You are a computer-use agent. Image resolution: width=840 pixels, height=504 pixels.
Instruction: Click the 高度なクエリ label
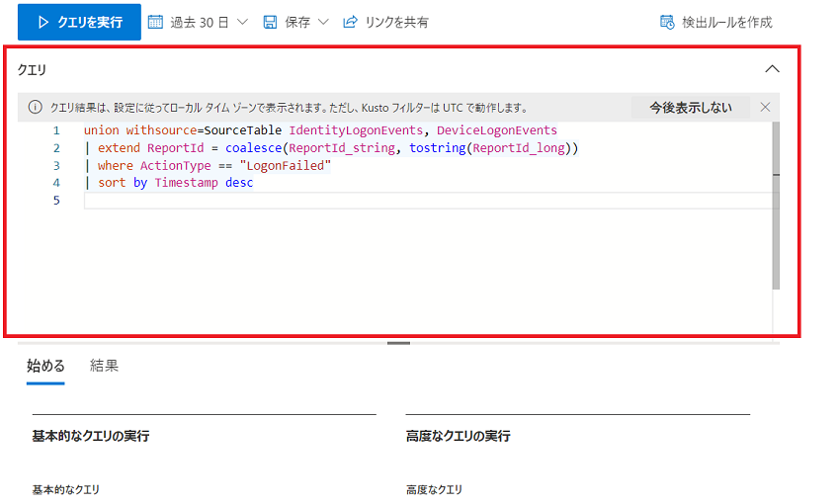434,489
